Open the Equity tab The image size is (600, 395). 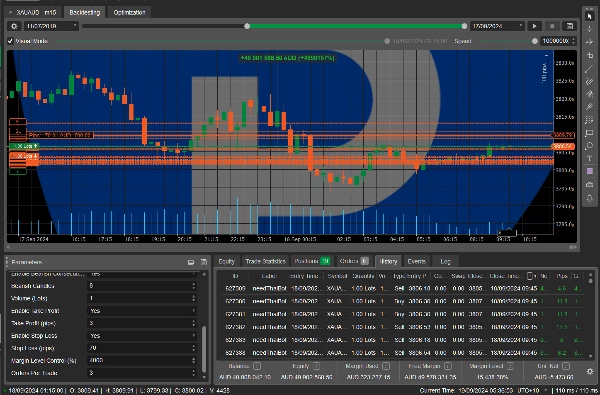227,261
